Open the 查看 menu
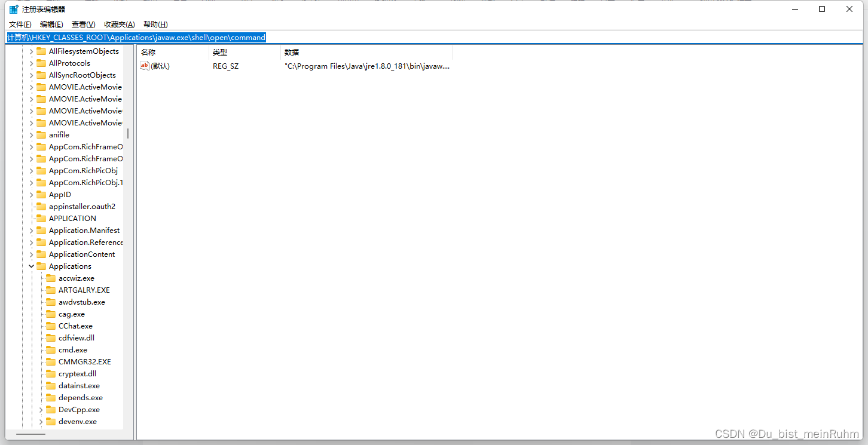 click(82, 24)
